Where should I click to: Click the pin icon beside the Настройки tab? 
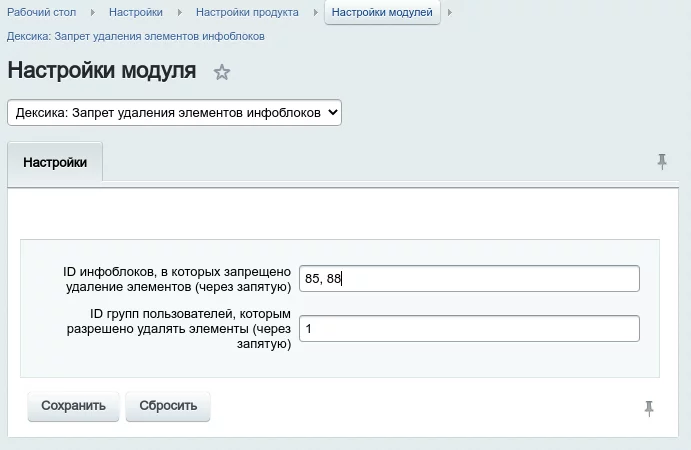click(x=662, y=162)
